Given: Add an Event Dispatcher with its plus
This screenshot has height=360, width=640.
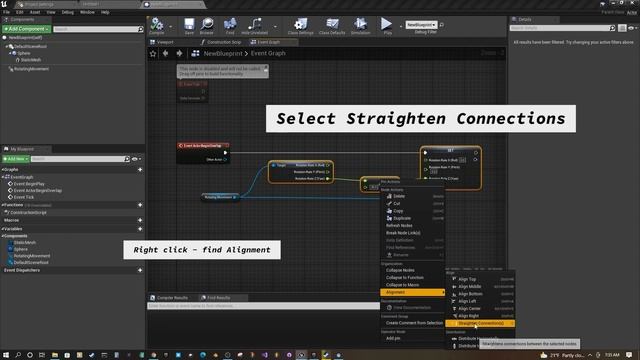Looking at the screenshot, I should point(140,270).
